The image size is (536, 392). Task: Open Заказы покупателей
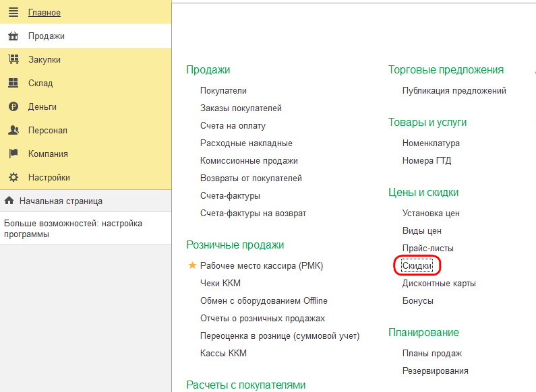[x=241, y=108]
